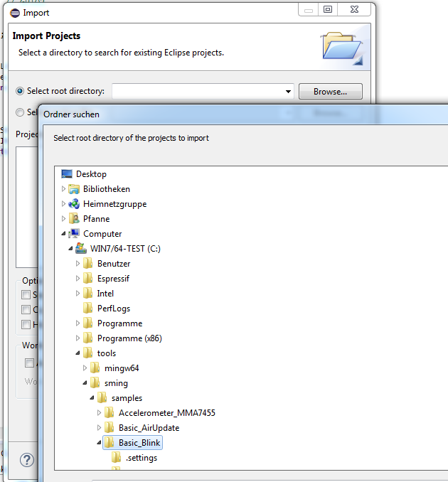Select the Basic_AirUpdate label
Viewport: 448px width, 482px height.
pos(149,428)
